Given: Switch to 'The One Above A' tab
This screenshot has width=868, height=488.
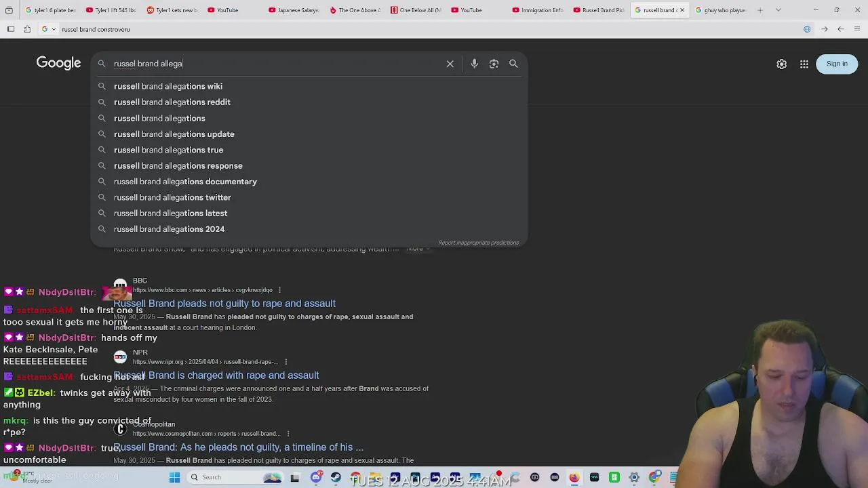Looking at the screenshot, I should click(354, 10).
